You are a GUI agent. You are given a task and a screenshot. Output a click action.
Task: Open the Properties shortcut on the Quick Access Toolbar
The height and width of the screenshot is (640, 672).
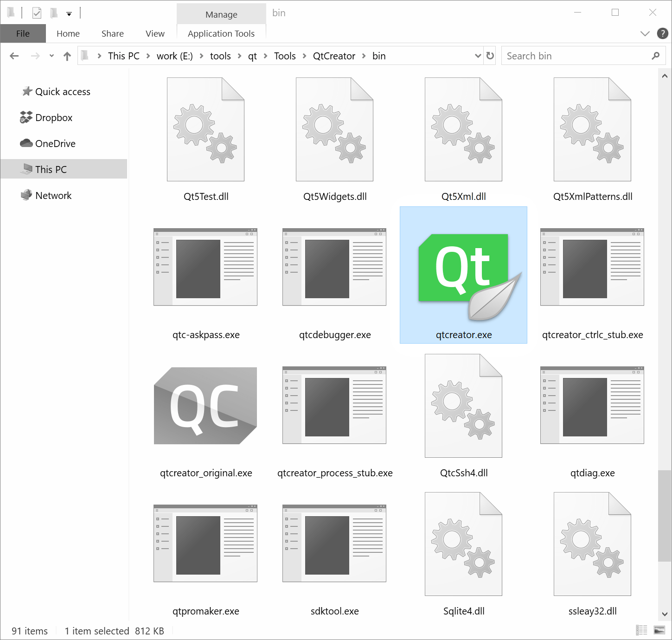point(36,13)
